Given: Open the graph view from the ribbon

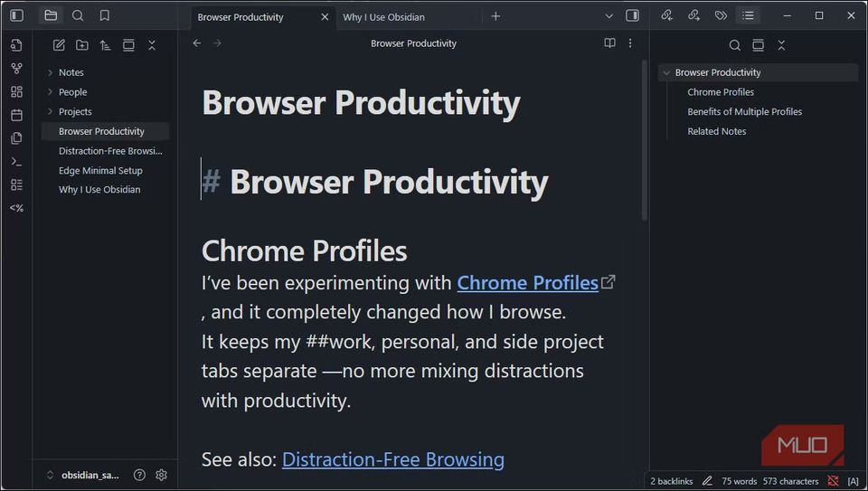Looking at the screenshot, I should coord(16,68).
